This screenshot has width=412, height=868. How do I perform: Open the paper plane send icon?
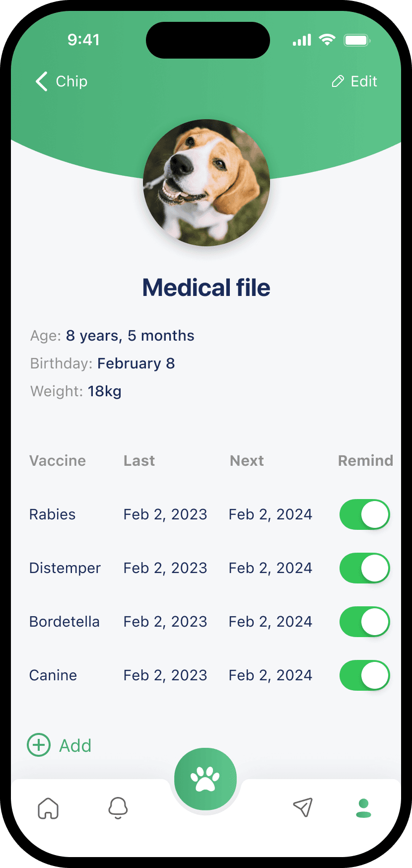pos(302,807)
